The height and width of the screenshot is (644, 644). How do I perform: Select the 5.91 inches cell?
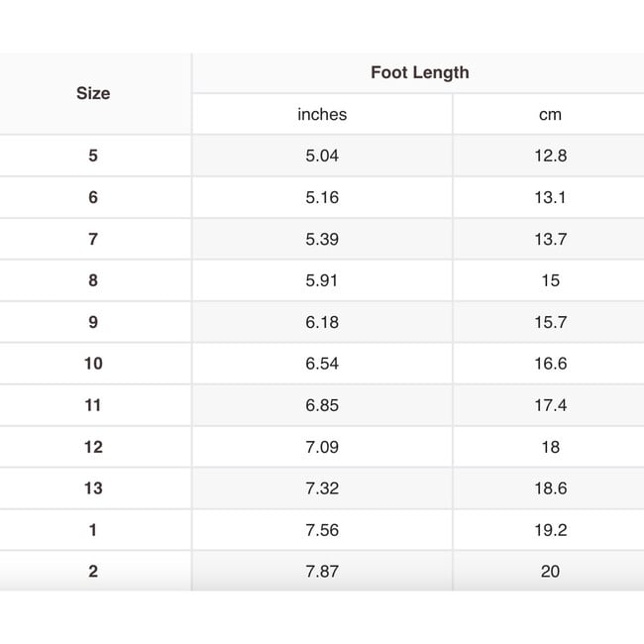click(322, 280)
